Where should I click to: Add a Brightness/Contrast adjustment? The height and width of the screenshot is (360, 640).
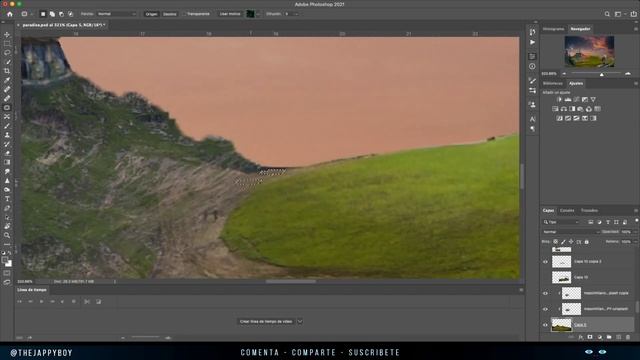pyautogui.click(x=559, y=100)
